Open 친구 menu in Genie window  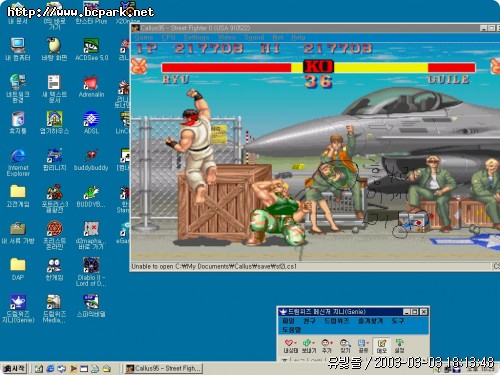pos(309,321)
